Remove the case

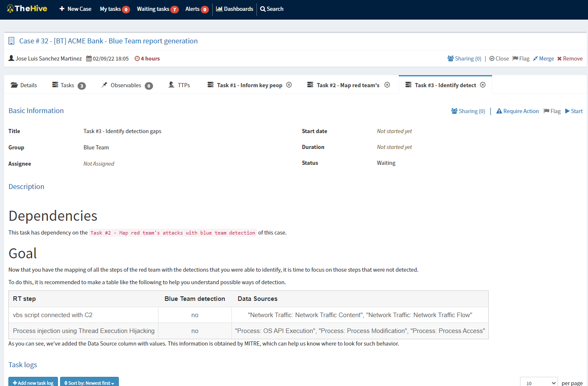click(x=570, y=58)
